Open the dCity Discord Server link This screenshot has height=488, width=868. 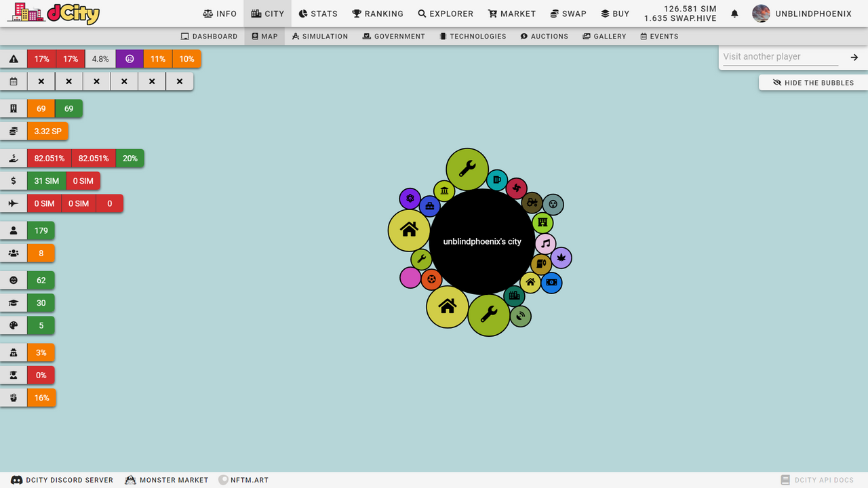[x=62, y=480]
